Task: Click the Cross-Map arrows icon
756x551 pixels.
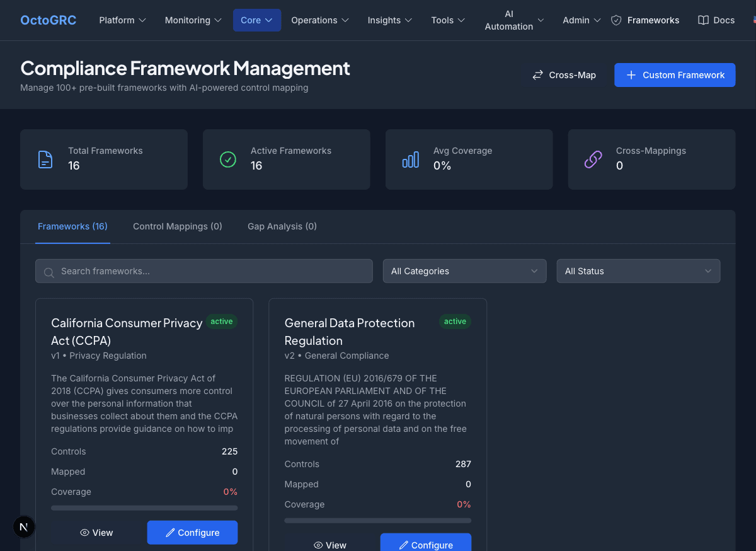Action: [x=537, y=75]
